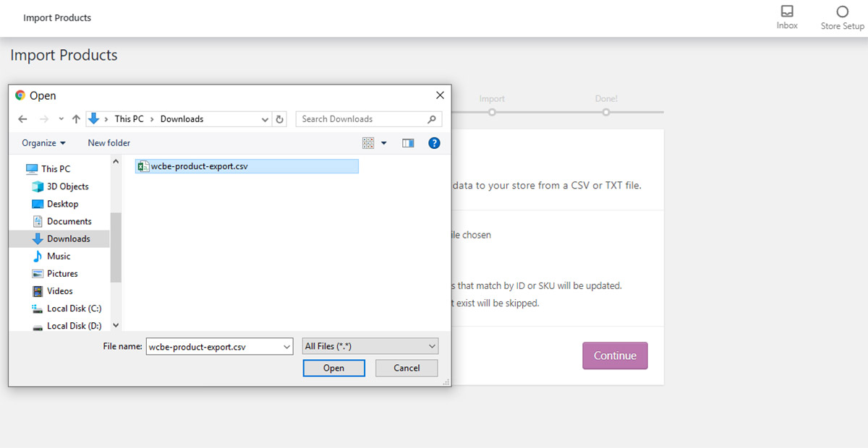
Task: Click the Inbox icon in header
Action: [x=787, y=12]
